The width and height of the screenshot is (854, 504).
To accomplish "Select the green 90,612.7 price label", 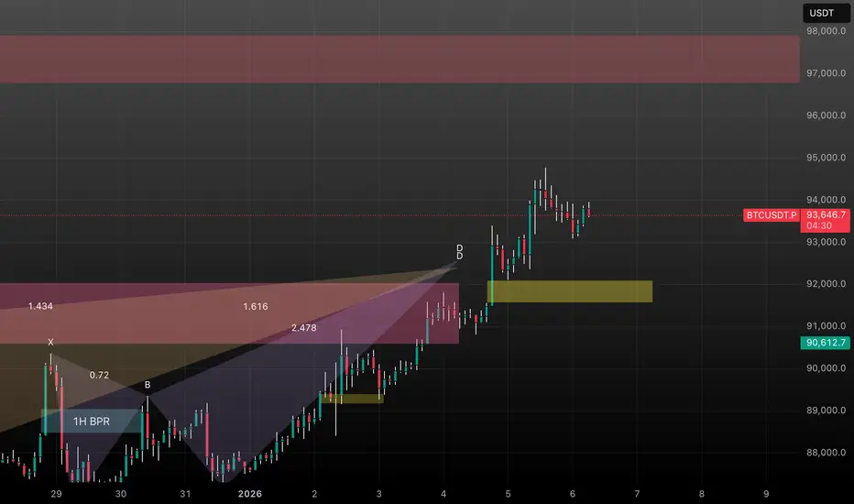I will click(x=825, y=343).
